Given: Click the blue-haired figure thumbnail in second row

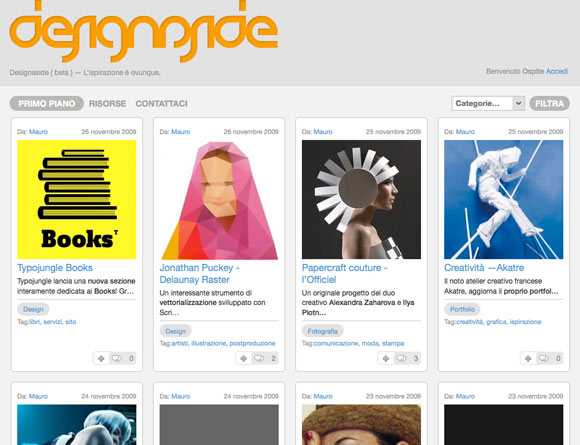Looking at the screenshot, I should click(x=77, y=425).
